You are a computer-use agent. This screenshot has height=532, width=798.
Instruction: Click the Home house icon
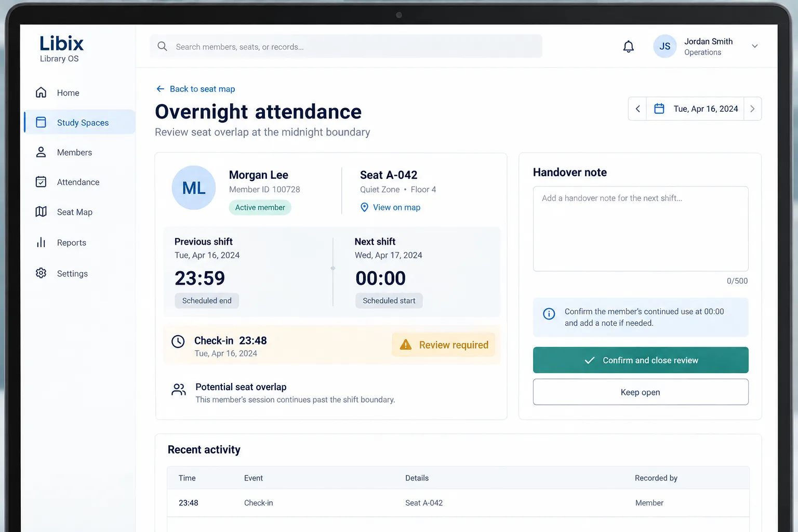(41, 92)
